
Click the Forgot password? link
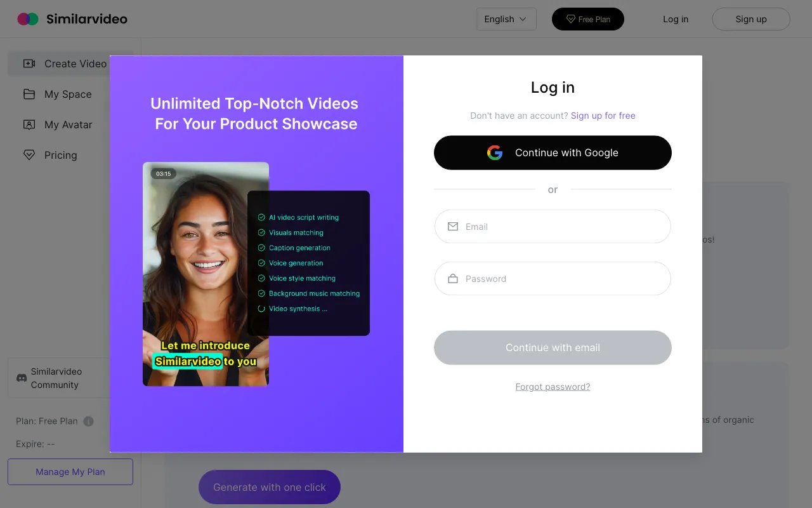pyautogui.click(x=553, y=387)
